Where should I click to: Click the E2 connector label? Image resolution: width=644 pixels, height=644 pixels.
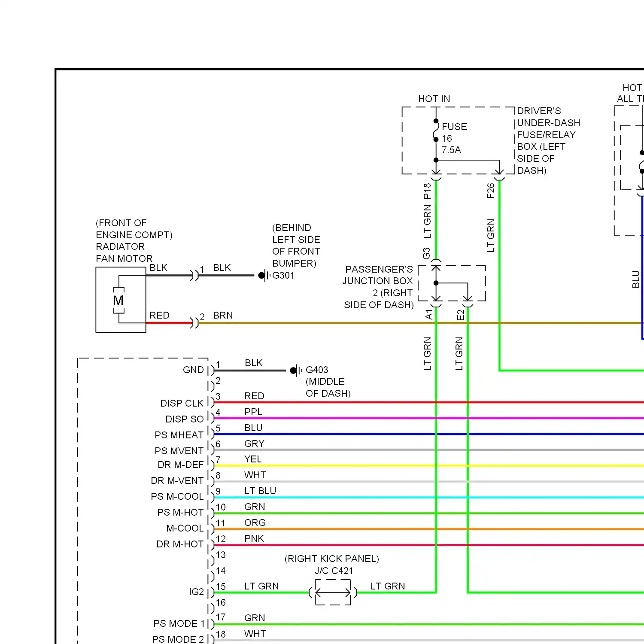pyautogui.click(x=461, y=315)
